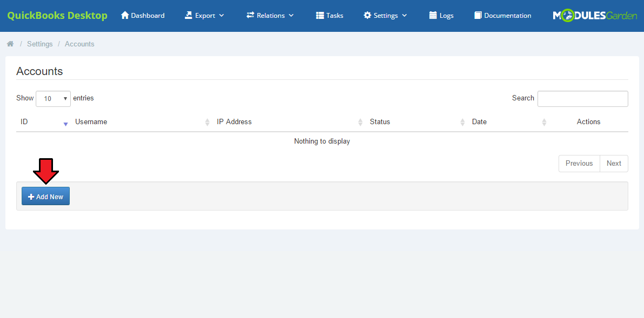Click the Settings breadcrumb link
Screen dimensions: 644x318
pos(40,44)
